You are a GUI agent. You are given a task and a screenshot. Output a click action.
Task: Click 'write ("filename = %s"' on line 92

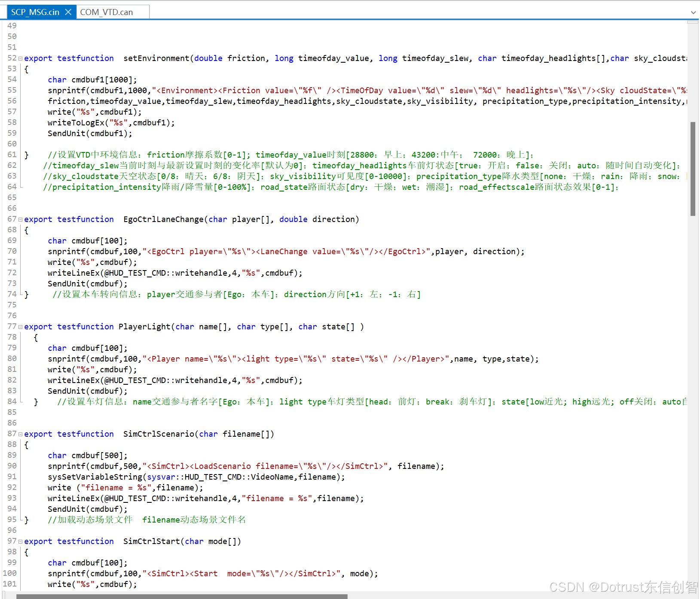(125, 487)
